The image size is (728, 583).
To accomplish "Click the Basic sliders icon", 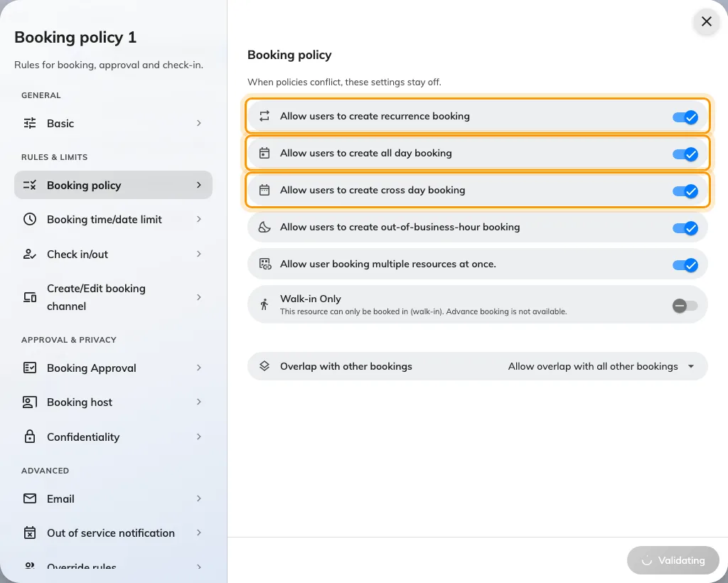I will coord(30,123).
